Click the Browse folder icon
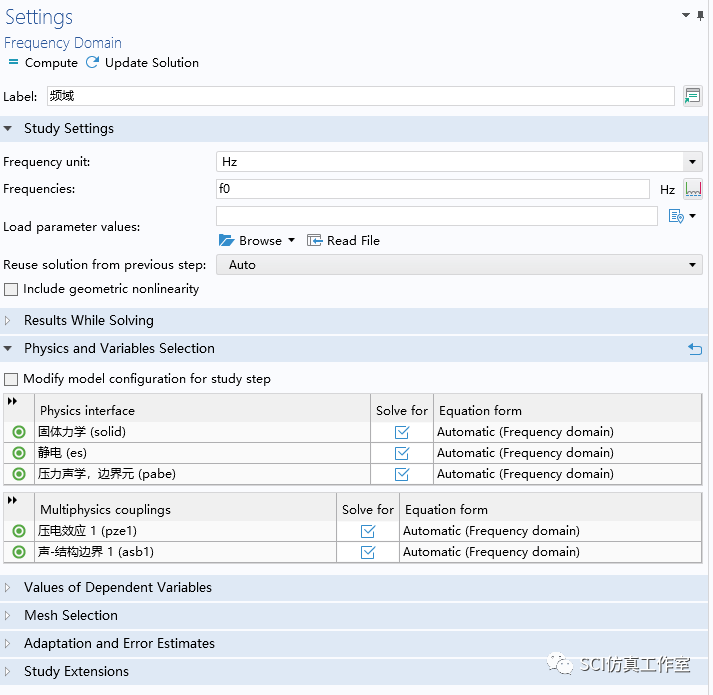The height and width of the screenshot is (695, 713). pyautogui.click(x=226, y=240)
